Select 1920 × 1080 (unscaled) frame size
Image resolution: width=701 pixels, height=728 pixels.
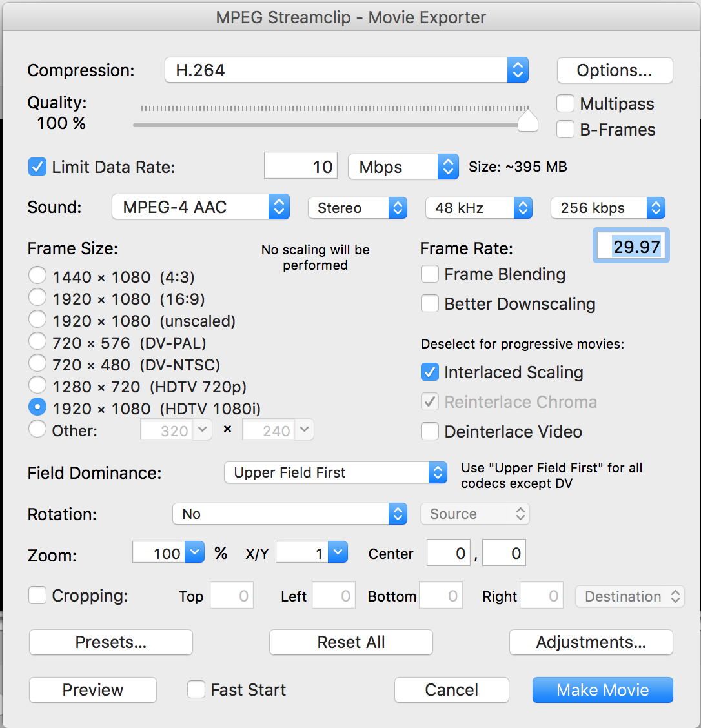(37, 319)
